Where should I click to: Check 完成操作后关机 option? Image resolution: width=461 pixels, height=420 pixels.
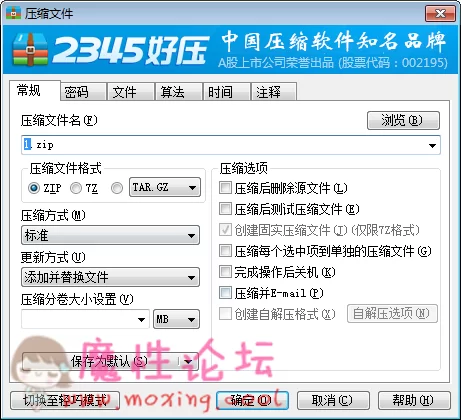tap(225, 272)
